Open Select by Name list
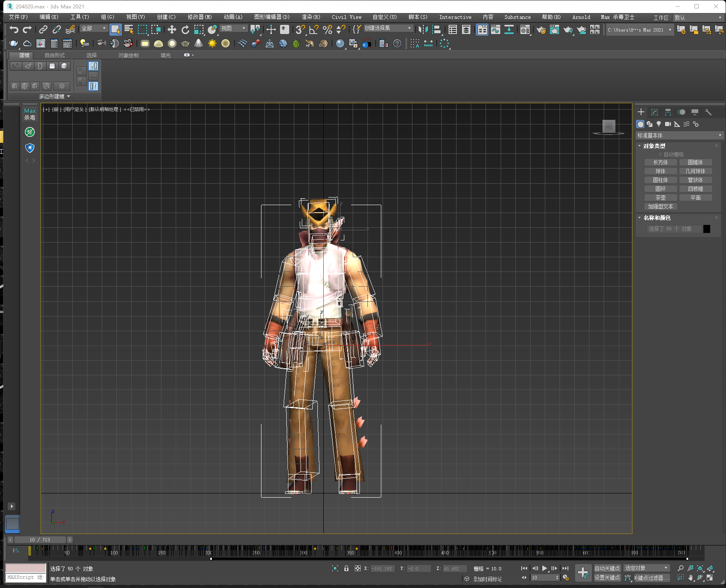The image size is (726, 588). tap(129, 29)
